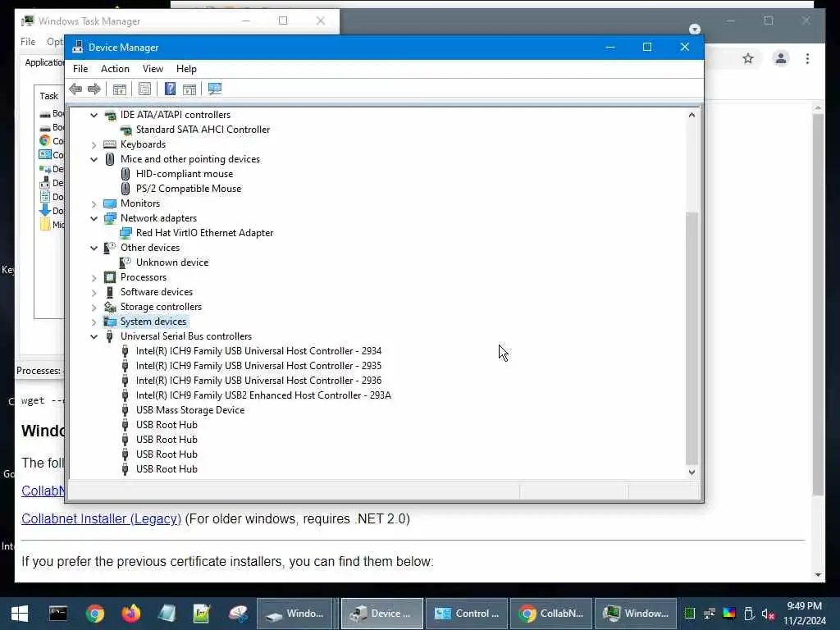Expand the System devices node
Viewport: 840px width, 630px height.
(x=94, y=322)
